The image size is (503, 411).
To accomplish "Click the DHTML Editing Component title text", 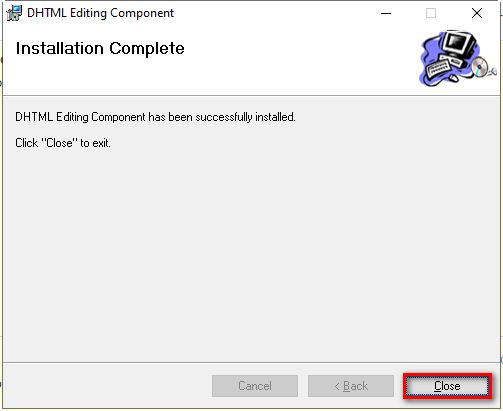I will [100, 13].
